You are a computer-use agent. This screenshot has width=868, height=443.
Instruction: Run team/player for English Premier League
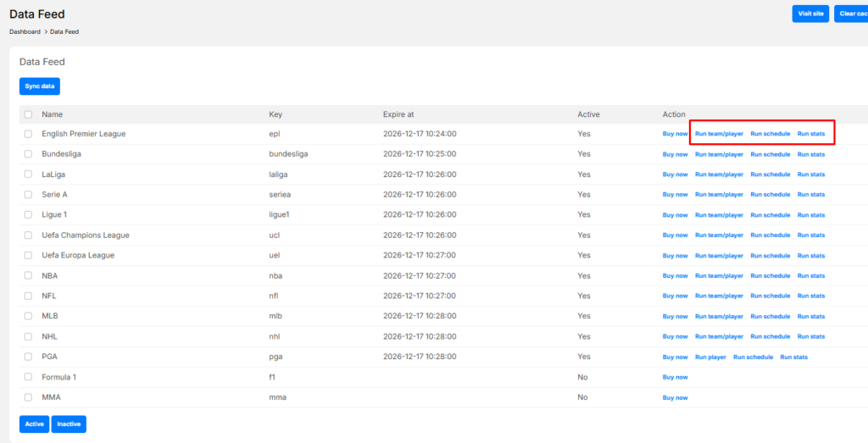(x=719, y=134)
